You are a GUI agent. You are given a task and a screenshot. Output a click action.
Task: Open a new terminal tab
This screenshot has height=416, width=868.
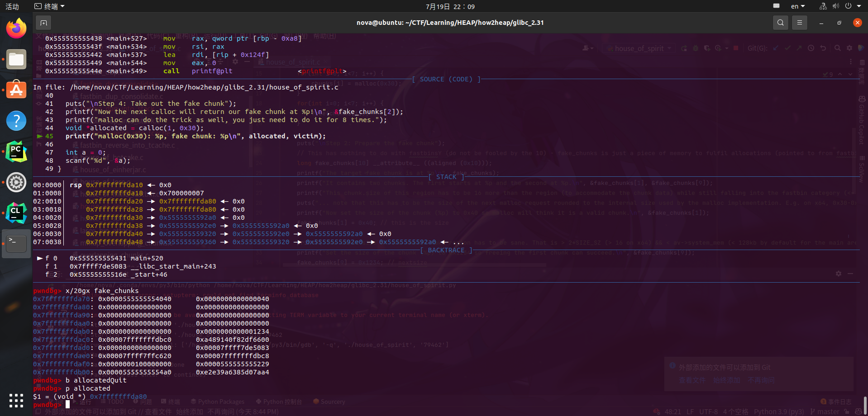click(x=43, y=23)
